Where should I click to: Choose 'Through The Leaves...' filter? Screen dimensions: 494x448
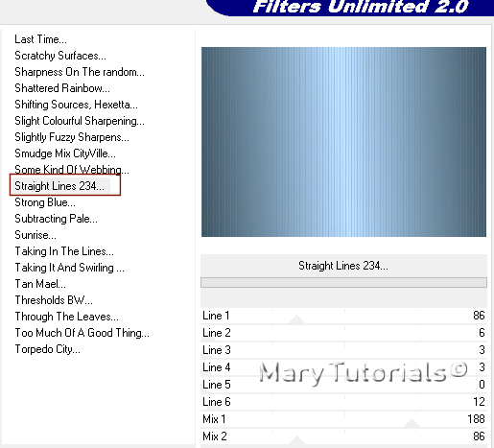coord(66,317)
